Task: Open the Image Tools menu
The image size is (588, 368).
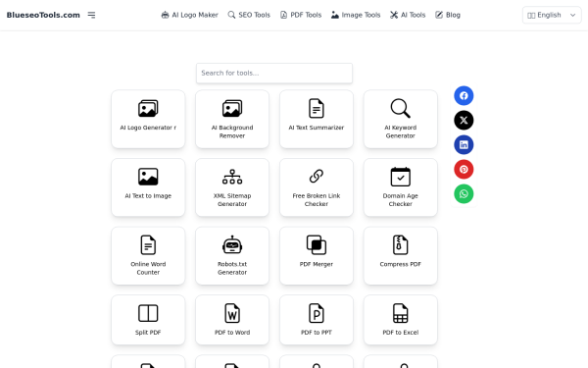Action: point(356,15)
